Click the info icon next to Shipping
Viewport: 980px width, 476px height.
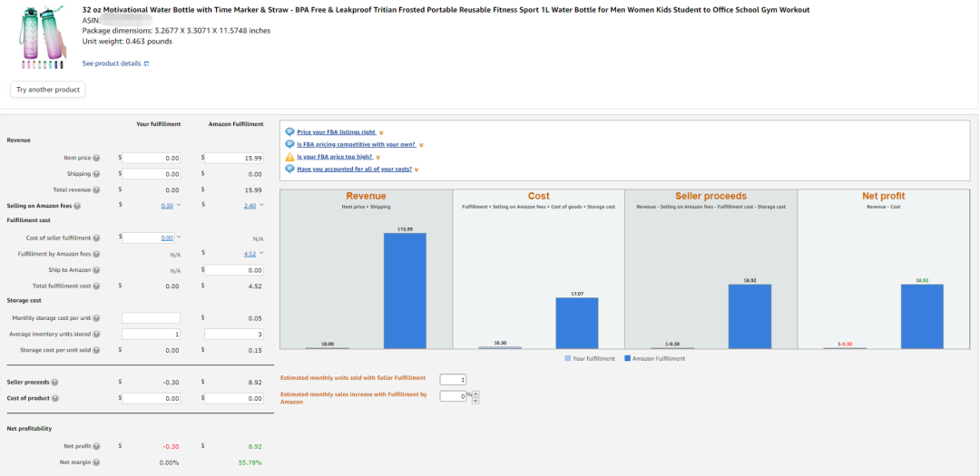97,174
